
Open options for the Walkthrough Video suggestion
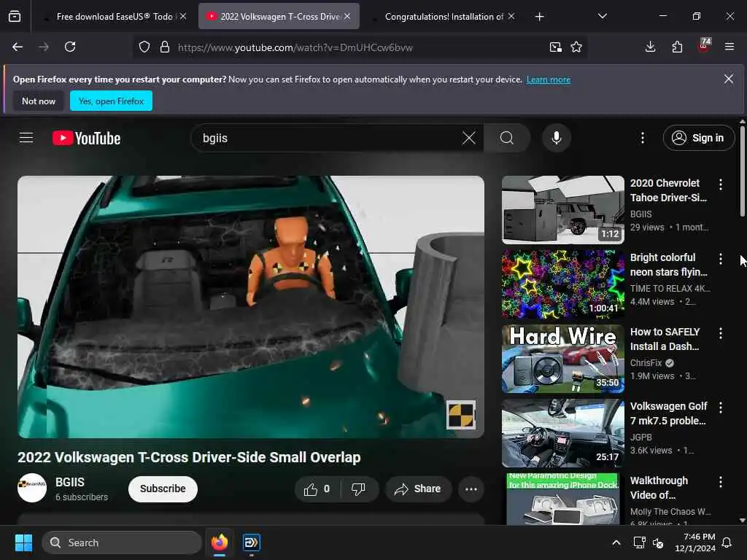[720, 482]
